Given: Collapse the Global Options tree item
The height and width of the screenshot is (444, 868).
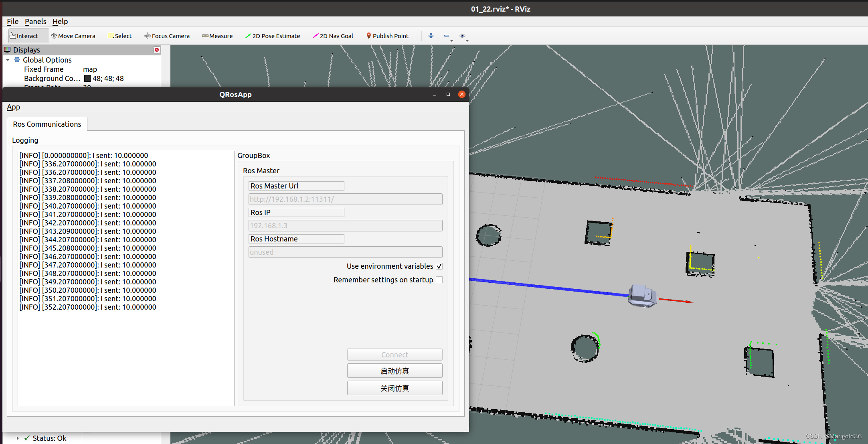Looking at the screenshot, I should (8, 60).
